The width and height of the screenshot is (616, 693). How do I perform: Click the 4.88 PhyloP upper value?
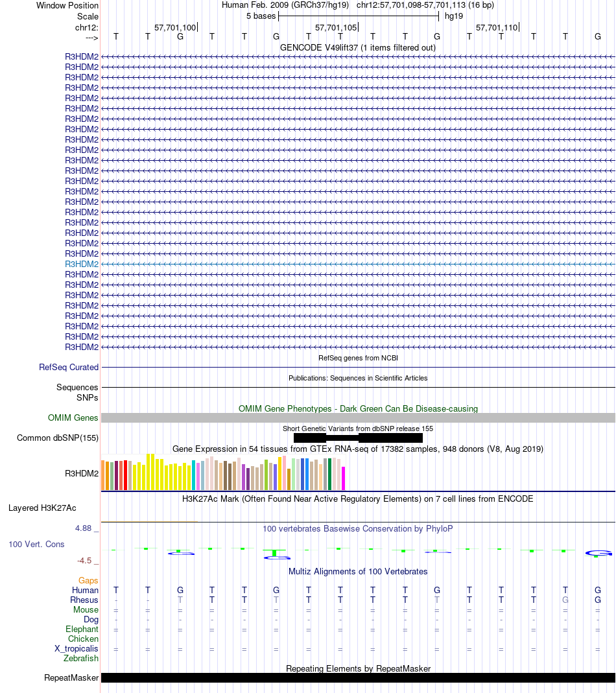coord(83,528)
